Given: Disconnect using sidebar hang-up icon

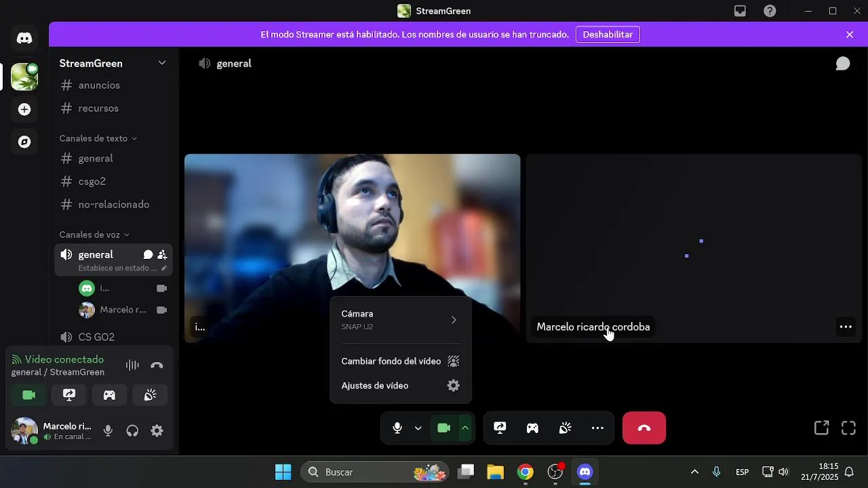Looking at the screenshot, I should click(x=157, y=365).
